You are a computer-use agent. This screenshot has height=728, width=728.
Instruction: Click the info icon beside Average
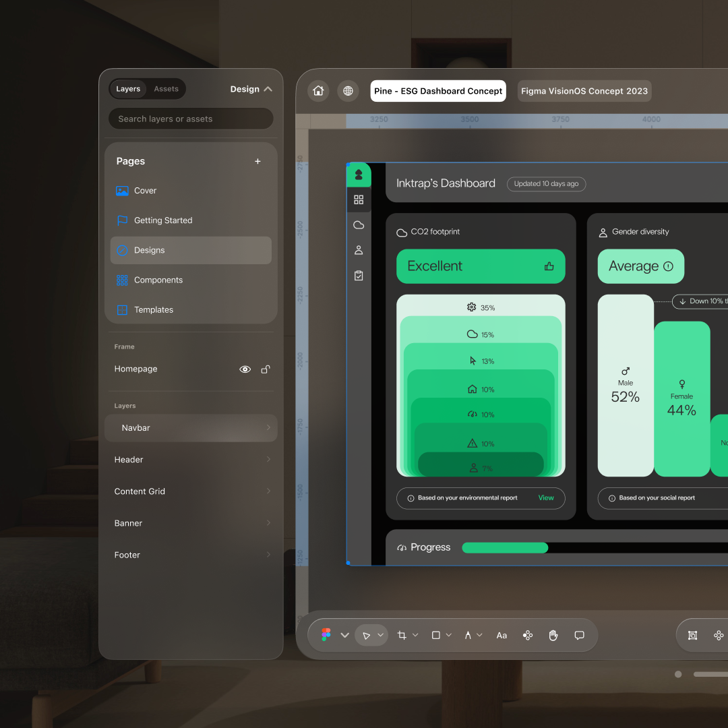pos(668,266)
